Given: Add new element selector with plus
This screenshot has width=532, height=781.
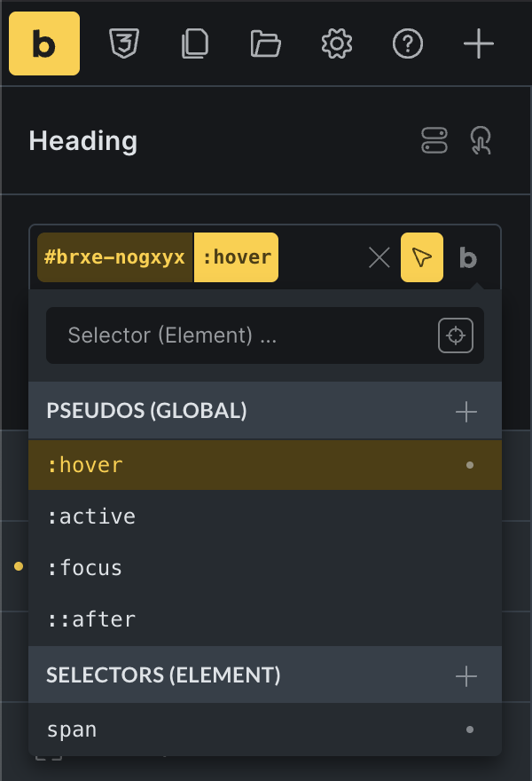Looking at the screenshot, I should (x=465, y=676).
